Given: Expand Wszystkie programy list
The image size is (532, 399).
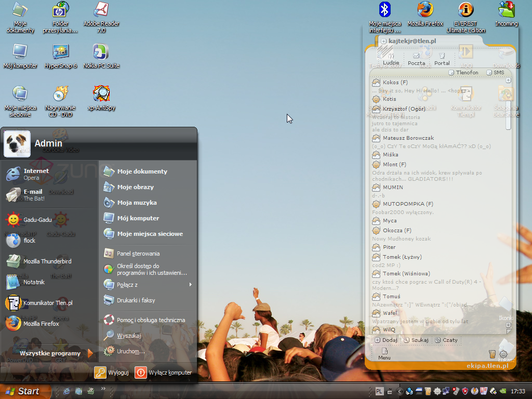Looking at the screenshot, I should tap(56, 353).
